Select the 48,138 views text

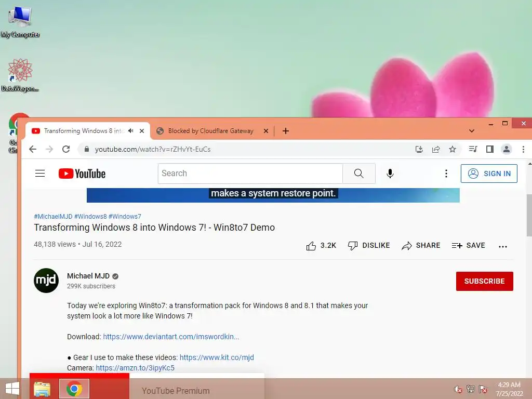(x=55, y=244)
